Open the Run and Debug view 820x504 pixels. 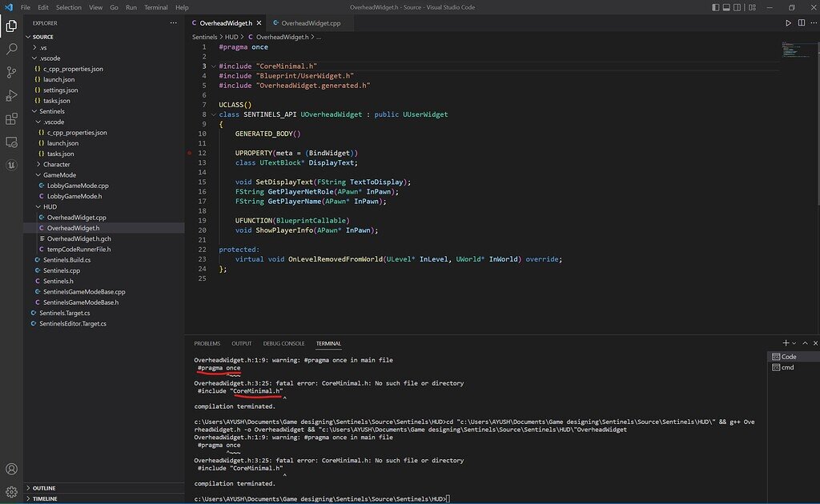10,97
